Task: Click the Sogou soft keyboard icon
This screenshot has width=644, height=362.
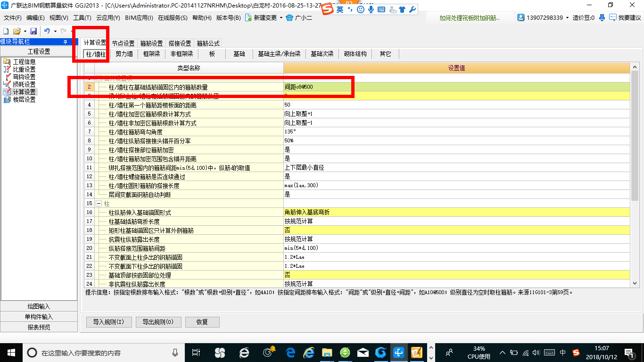Action: point(381,9)
